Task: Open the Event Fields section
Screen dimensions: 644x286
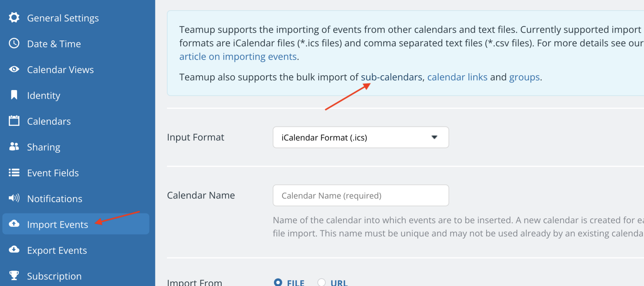Action: (53, 172)
